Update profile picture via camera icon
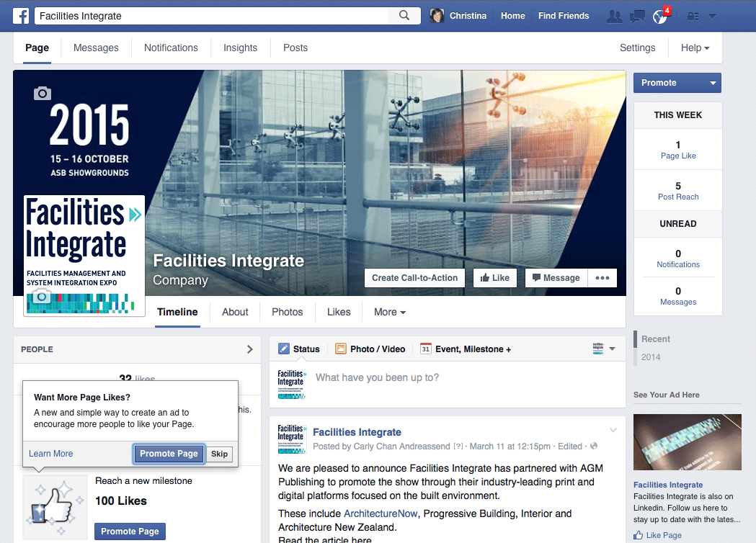Image resolution: width=756 pixels, height=543 pixels. click(x=42, y=297)
